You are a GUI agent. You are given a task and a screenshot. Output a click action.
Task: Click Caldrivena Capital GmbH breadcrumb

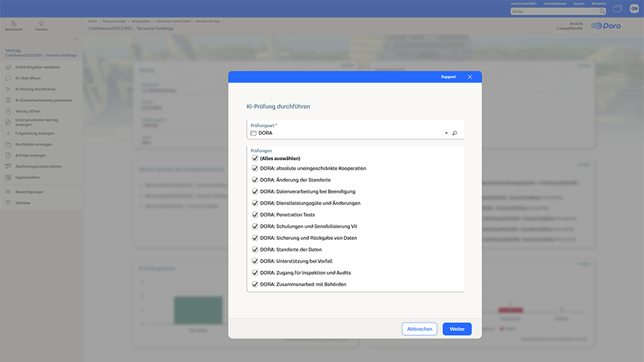[173, 21]
